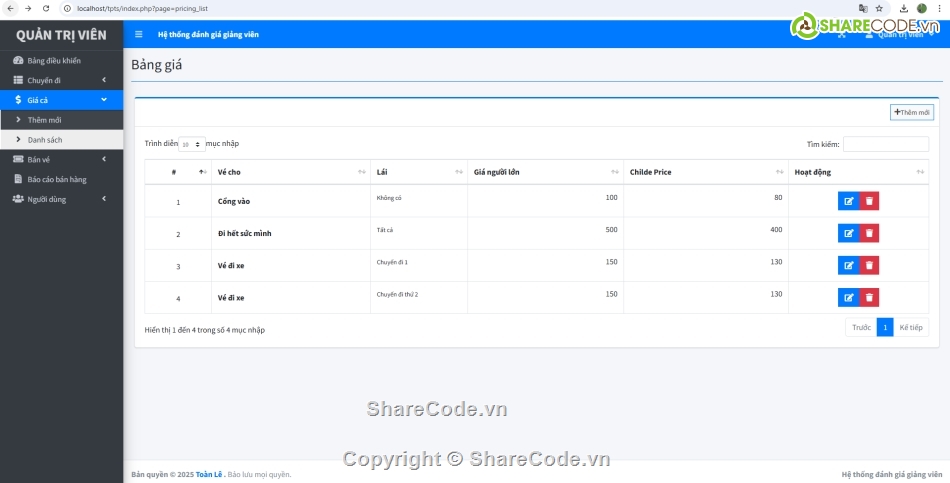Delete the Đi hết sức mình row
Image resolution: width=950 pixels, height=483 pixels.
tap(869, 233)
